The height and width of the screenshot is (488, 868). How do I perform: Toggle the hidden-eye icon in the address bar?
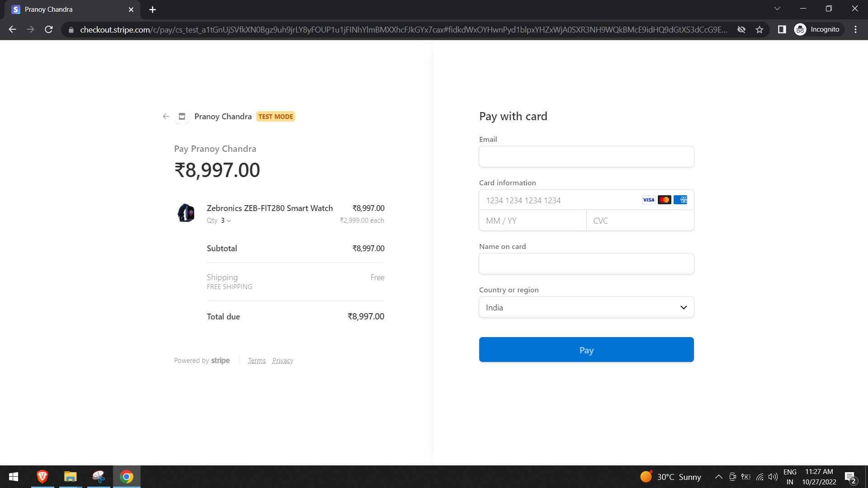(x=741, y=29)
